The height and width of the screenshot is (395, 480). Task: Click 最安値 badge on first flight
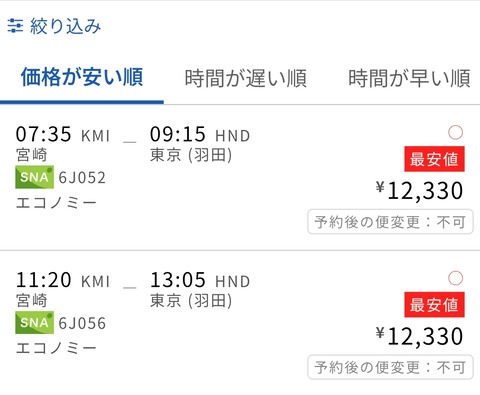coord(434,159)
